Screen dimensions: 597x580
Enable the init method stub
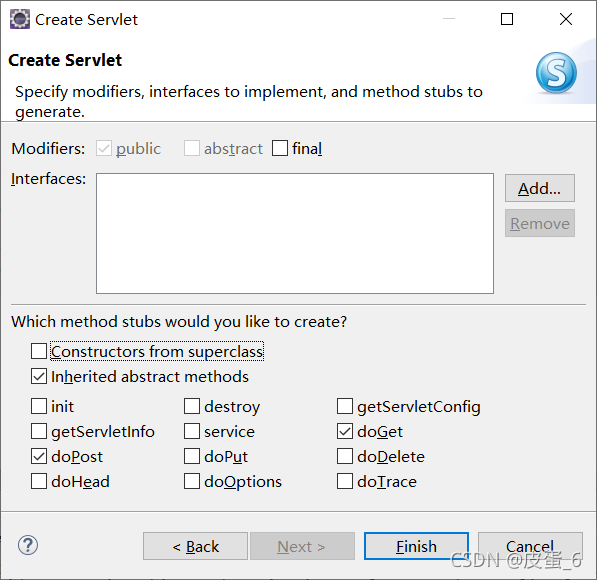39,406
